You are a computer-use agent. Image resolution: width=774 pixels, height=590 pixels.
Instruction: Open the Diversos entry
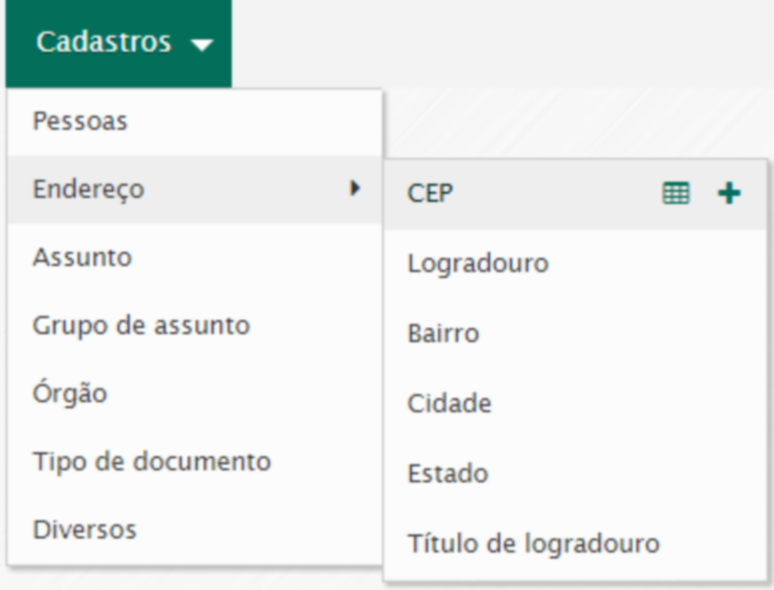84,529
